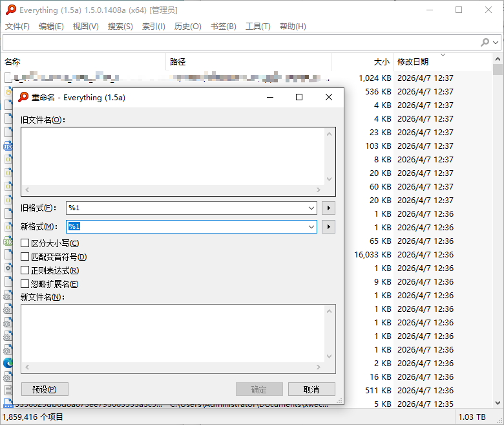Click the PNG file icon in results

tap(8, 241)
